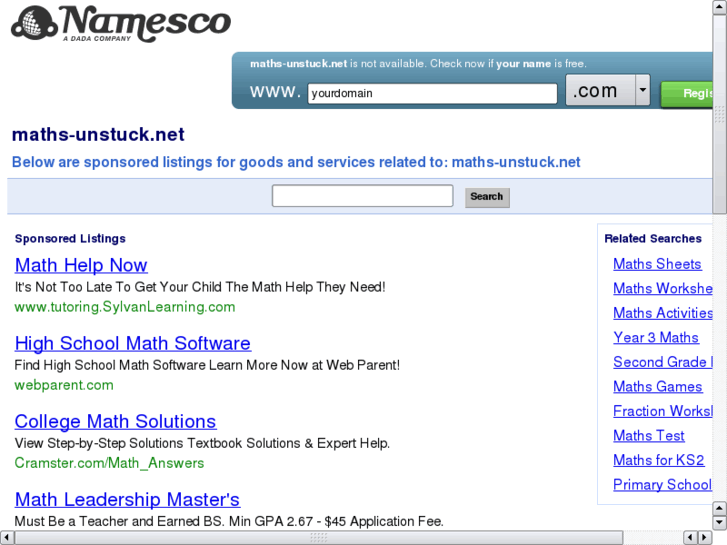Select Primary School related search

tap(663, 485)
